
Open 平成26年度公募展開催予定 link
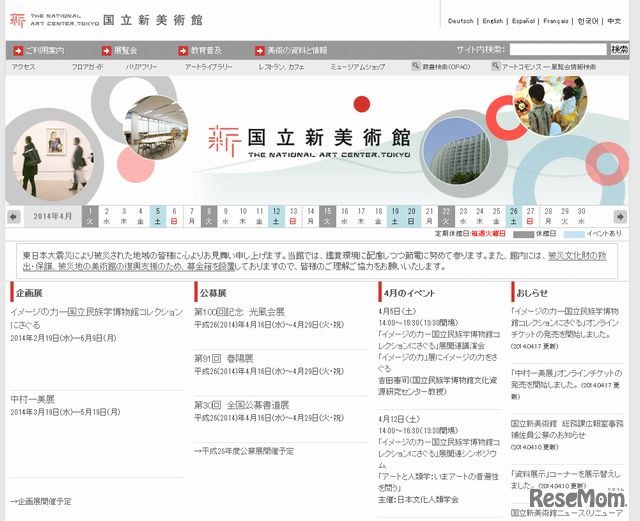pos(244,451)
